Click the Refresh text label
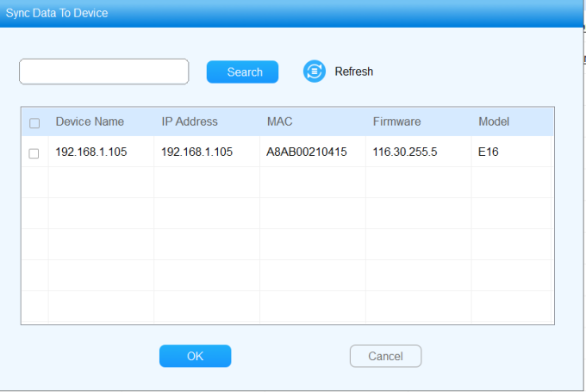 coord(353,72)
